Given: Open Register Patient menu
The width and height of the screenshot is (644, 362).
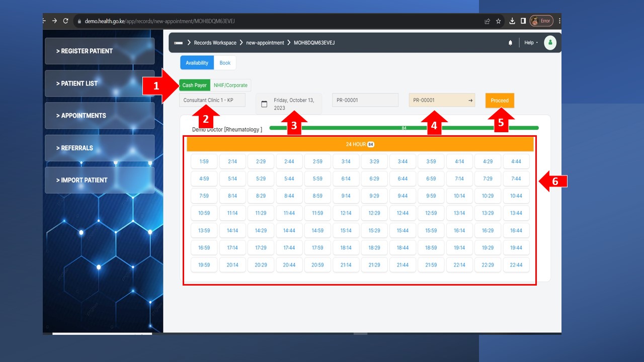Looking at the screenshot, I should [x=100, y=51].
